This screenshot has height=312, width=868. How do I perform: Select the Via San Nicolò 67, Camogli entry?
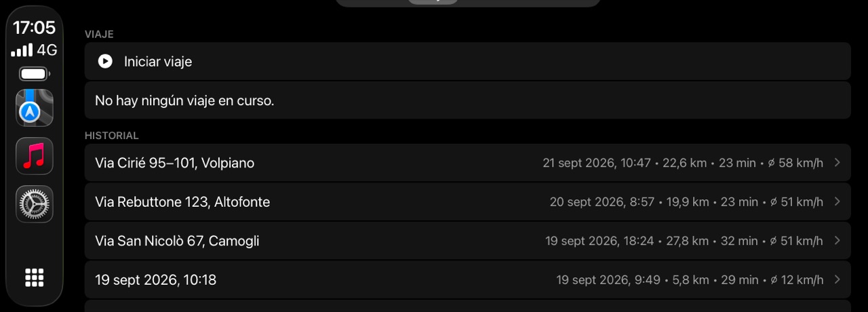467,241
